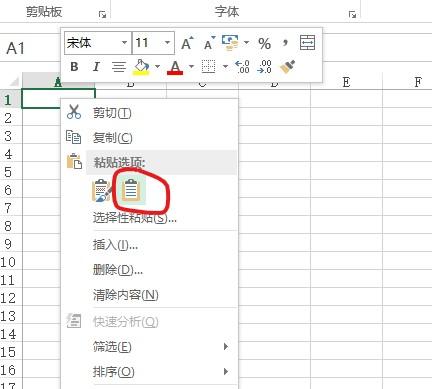Open accounting format dropdown arrow
Screen dimensions: 432x389
246,42
